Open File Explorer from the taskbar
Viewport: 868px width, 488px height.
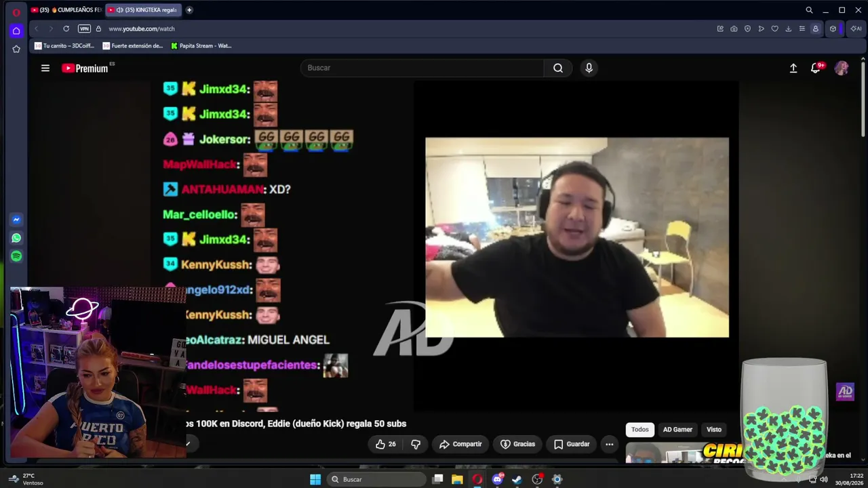[x=457, y=479]
